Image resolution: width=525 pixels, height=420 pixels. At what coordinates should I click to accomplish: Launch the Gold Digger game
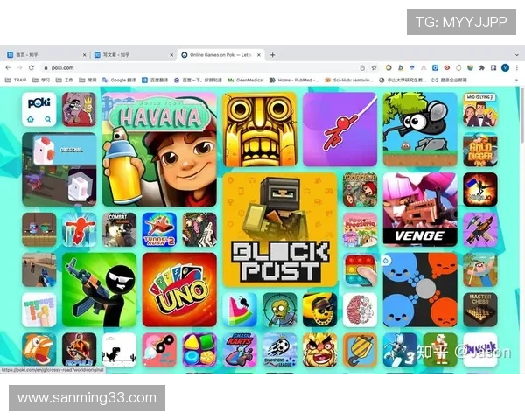(x=480, y=150)
